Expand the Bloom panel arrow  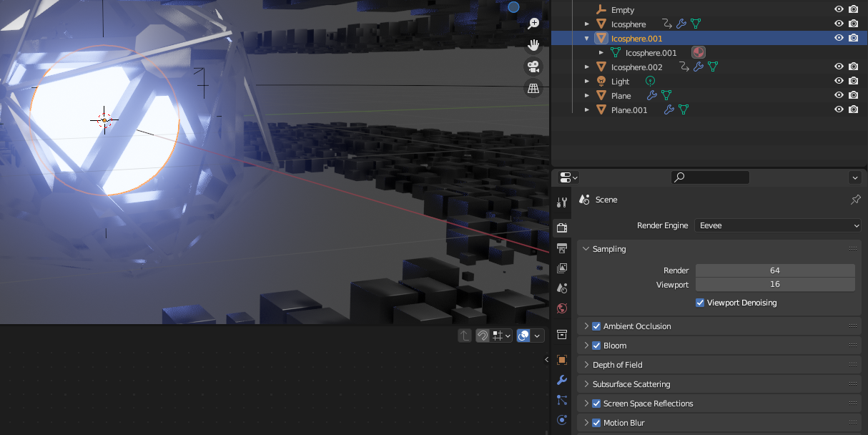pyautogui.click(x=586, y=346)
